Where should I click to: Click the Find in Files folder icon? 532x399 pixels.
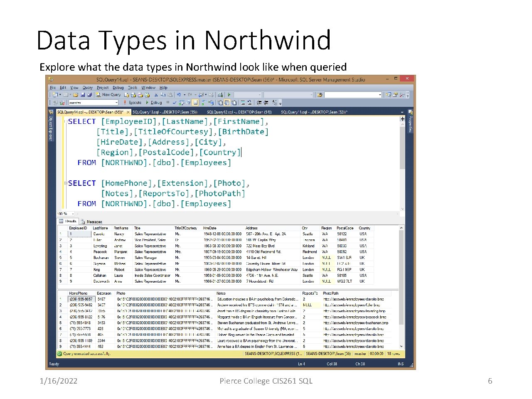pyautogui.click(x=320, y=95)
